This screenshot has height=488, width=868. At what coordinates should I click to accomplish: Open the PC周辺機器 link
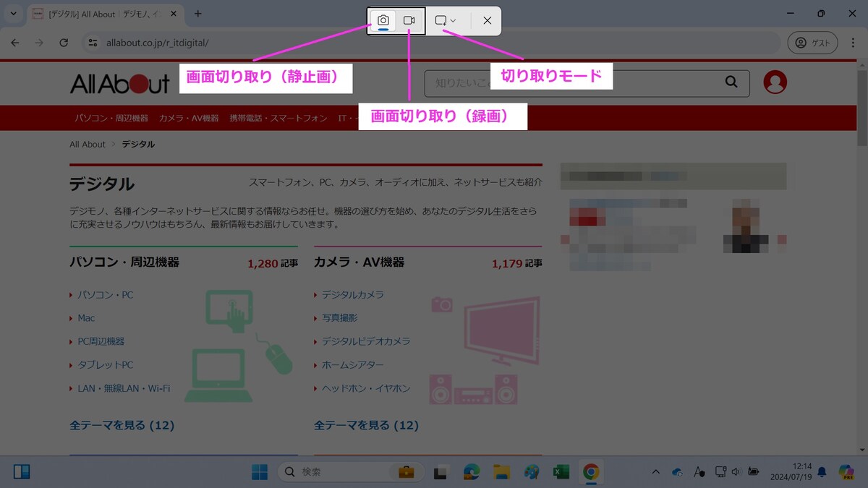point(101,341)
